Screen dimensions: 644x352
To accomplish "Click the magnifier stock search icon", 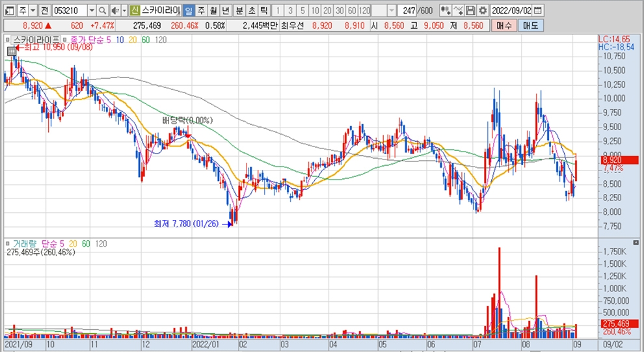I will [x=102, y=10].
